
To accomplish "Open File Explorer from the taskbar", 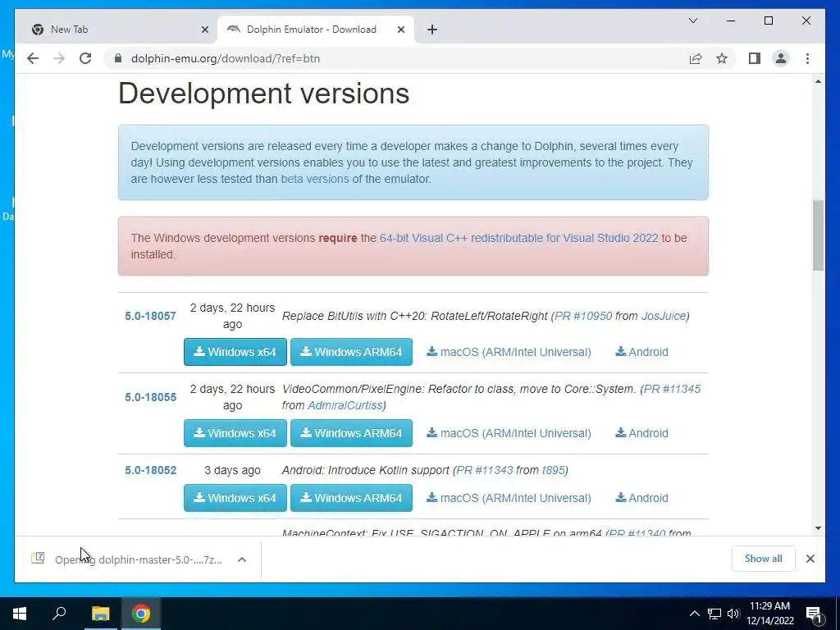I will tap(100, 614).
